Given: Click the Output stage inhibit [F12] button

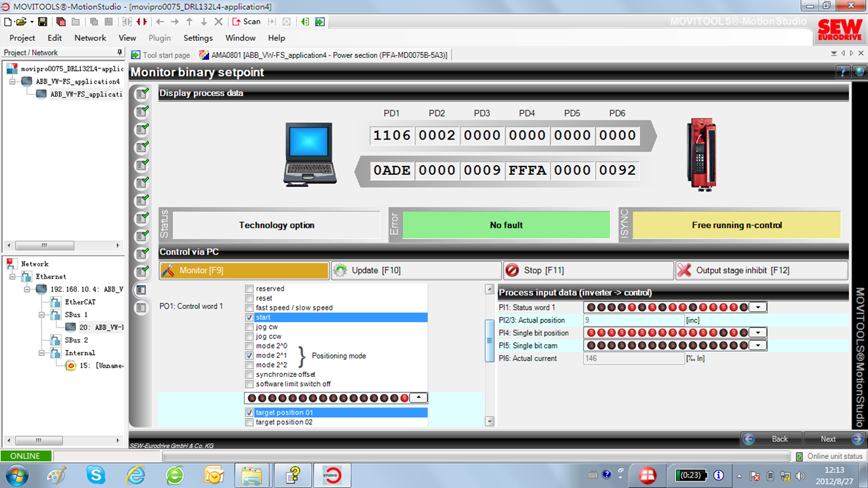Looking at the screenshot, I should 761,270.
